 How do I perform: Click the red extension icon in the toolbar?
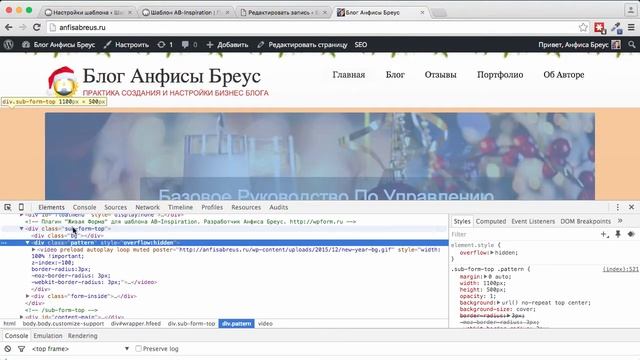click(x=599, y=27)
